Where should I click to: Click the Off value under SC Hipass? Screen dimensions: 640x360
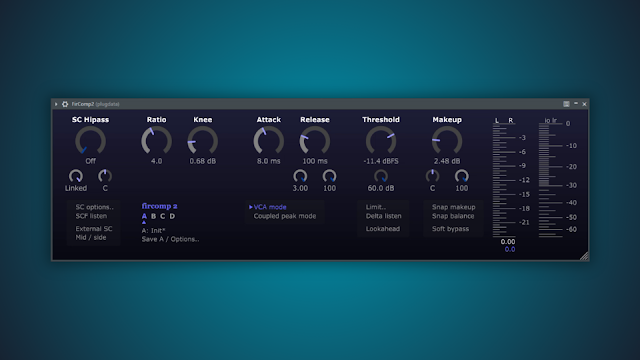tap(91, 161)
